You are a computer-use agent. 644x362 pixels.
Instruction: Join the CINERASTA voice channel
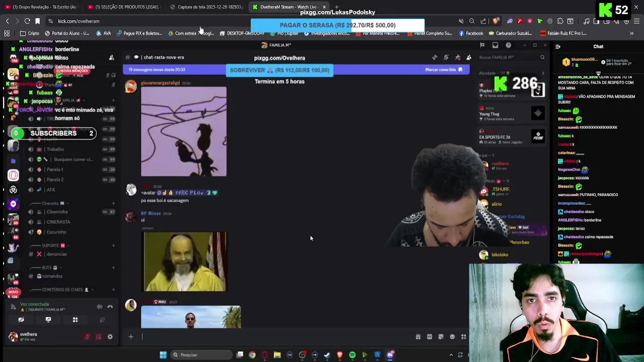pos(72,222)
